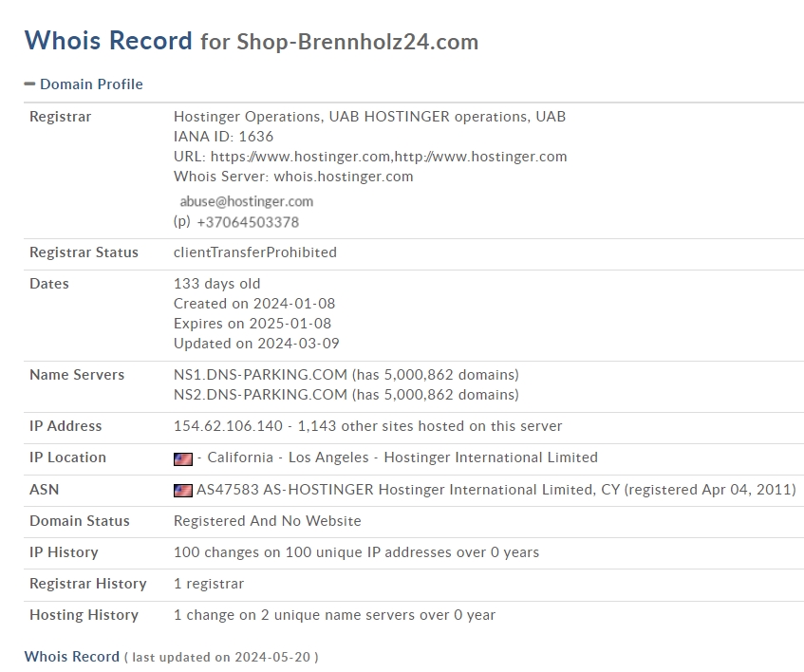Click the IP address 154.62.106.140 line

(x=367, y=426)
